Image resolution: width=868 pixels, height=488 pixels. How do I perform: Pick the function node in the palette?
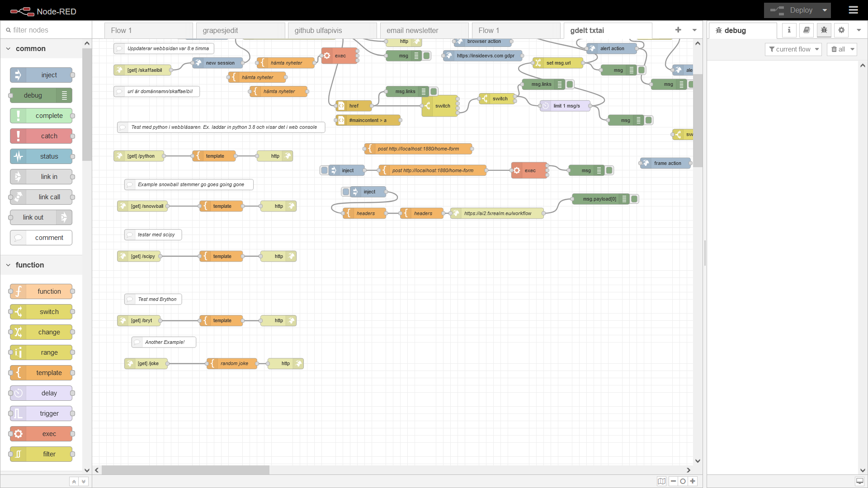point(41,291)
